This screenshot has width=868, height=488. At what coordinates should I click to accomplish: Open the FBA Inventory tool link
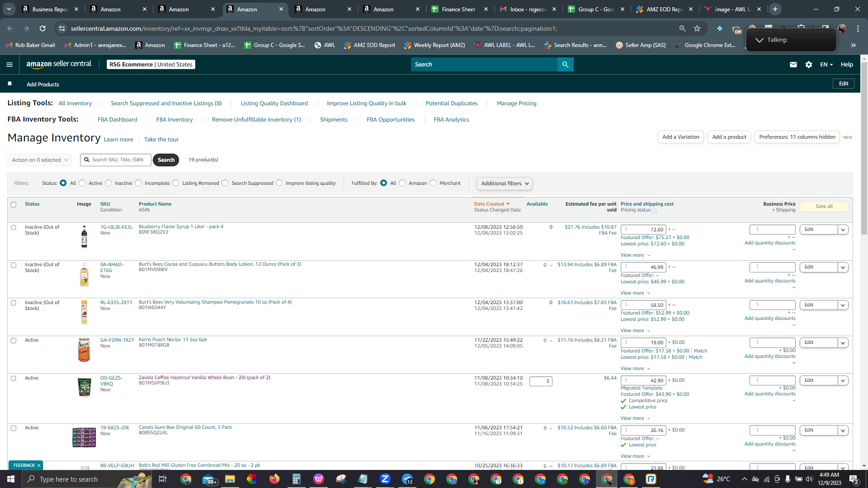(x=175, y=120)
